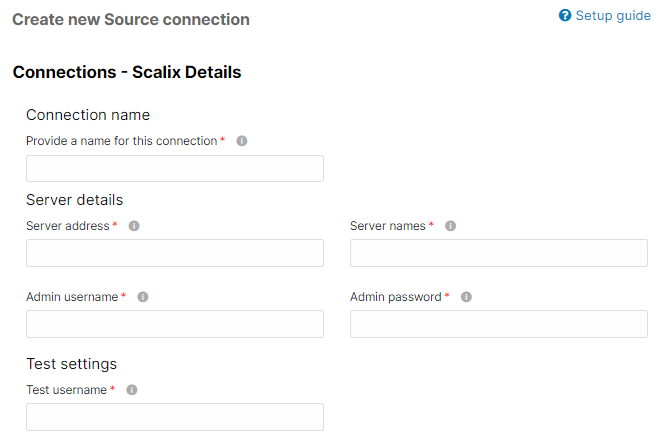
Task: Show the Test username info tooltip
Action: pos(132,390)
